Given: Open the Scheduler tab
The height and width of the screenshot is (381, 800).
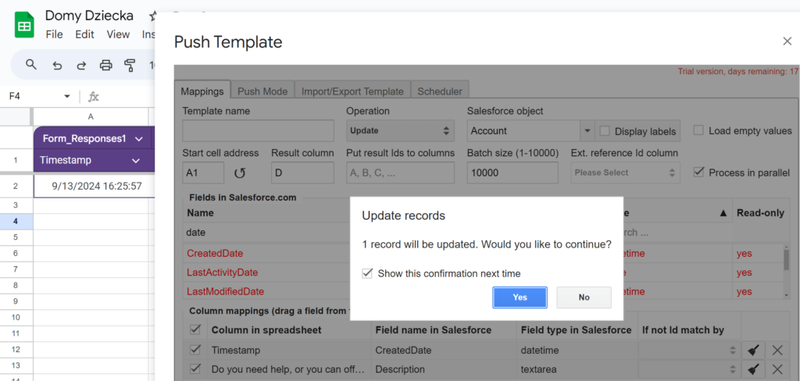Looking at the screenshot, I should pyautogui.click(x=440, y=91).
